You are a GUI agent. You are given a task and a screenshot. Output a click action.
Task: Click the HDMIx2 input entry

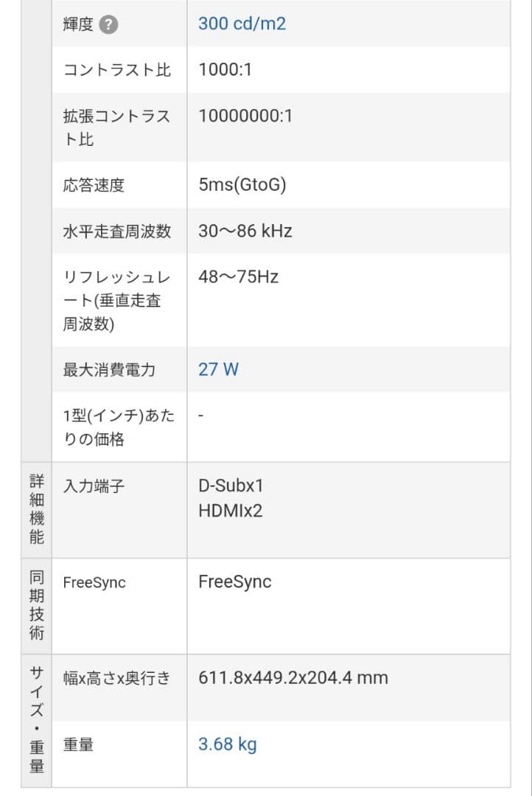(230, 511)
